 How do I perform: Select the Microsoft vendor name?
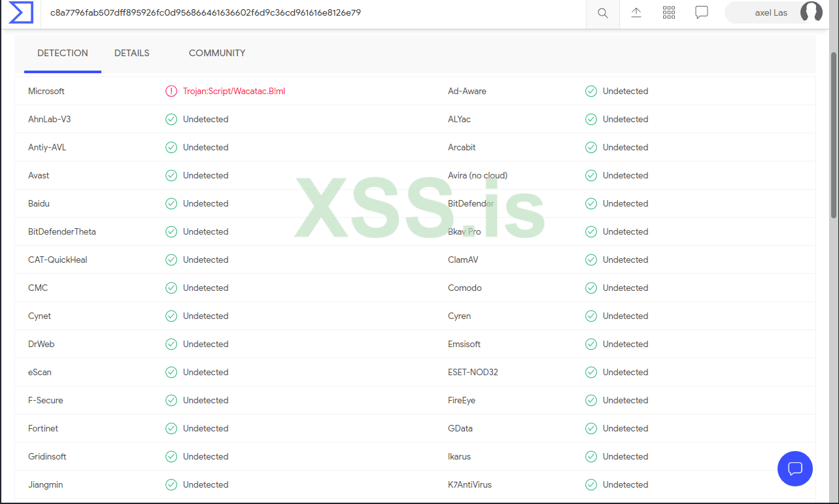(46, 92)
